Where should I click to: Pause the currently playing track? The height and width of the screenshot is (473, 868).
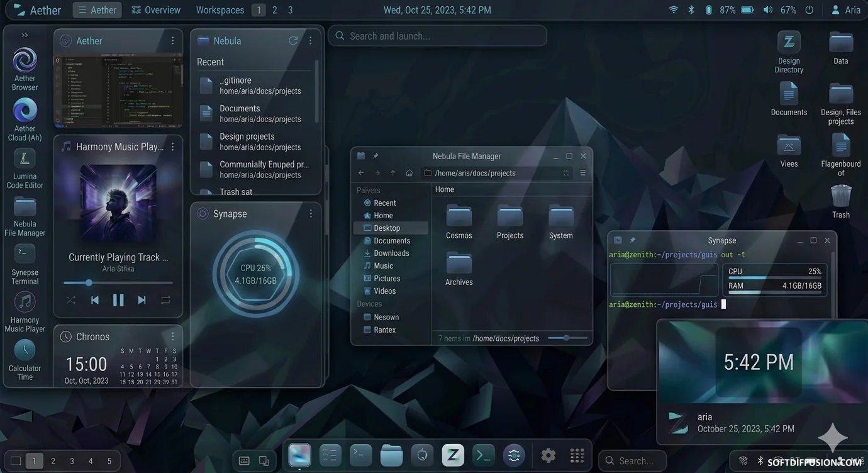point(118,301)
